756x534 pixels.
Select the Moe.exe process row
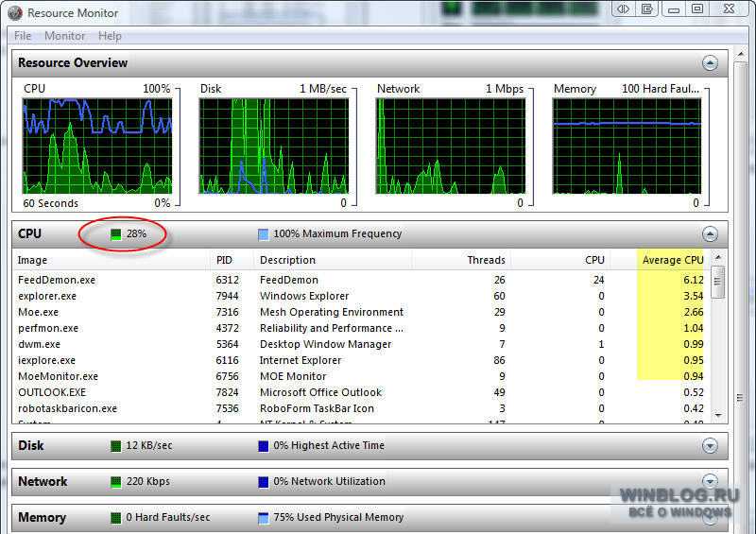pos(361,312)
